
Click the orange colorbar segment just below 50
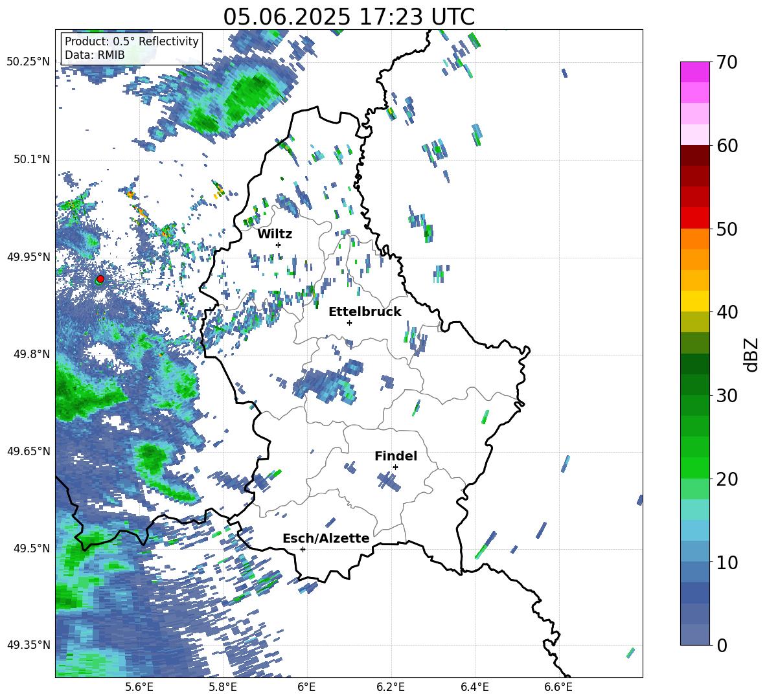tap(694, 238)
